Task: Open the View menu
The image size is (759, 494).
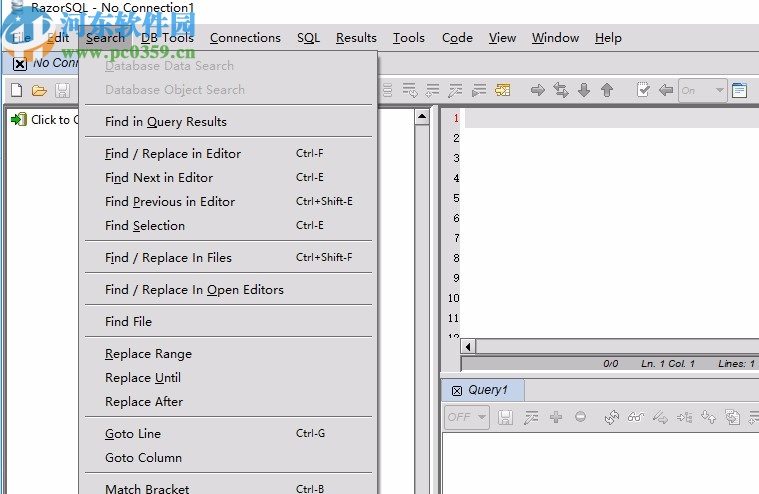Action: [502, 38]
